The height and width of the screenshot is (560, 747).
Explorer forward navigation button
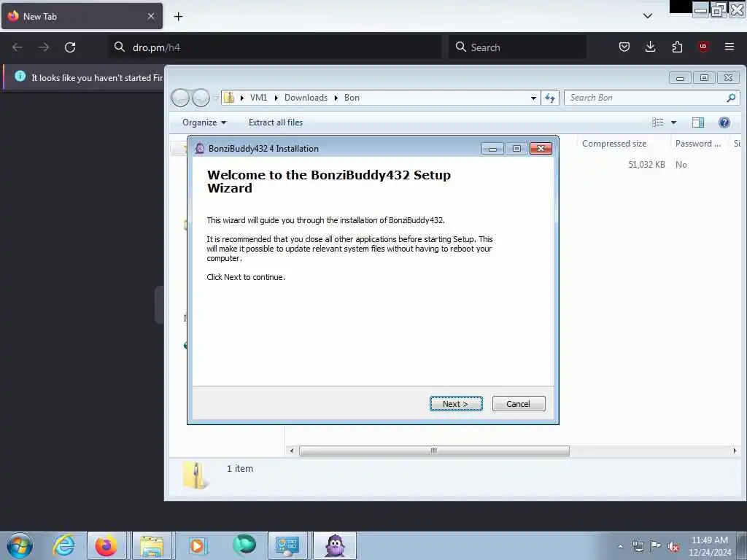point(201,98)
